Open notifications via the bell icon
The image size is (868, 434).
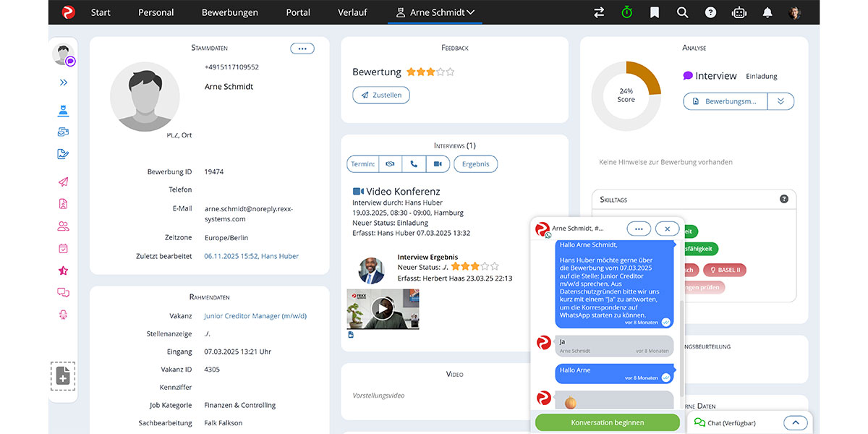[x=767, y=12]
